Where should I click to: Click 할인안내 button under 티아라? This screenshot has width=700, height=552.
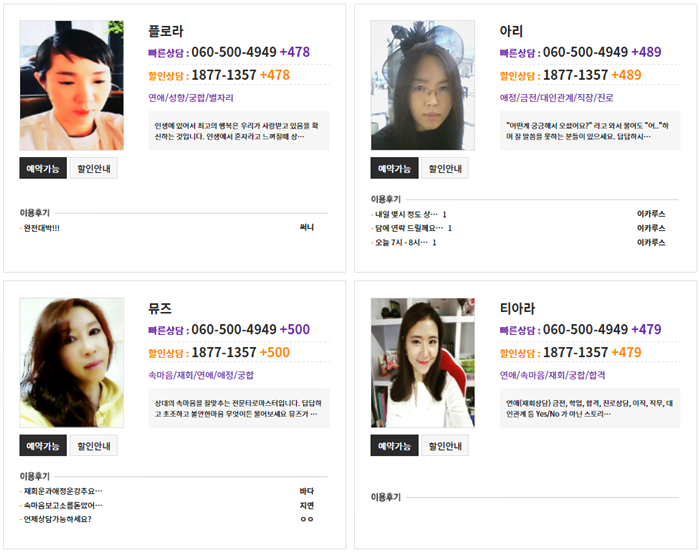(445, 446)
